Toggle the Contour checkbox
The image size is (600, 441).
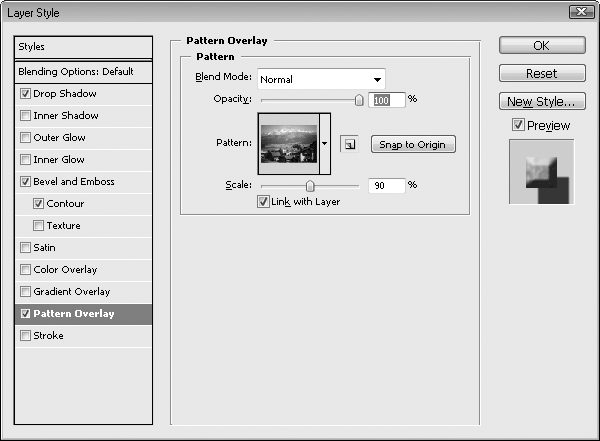click(x=38, y=203)
